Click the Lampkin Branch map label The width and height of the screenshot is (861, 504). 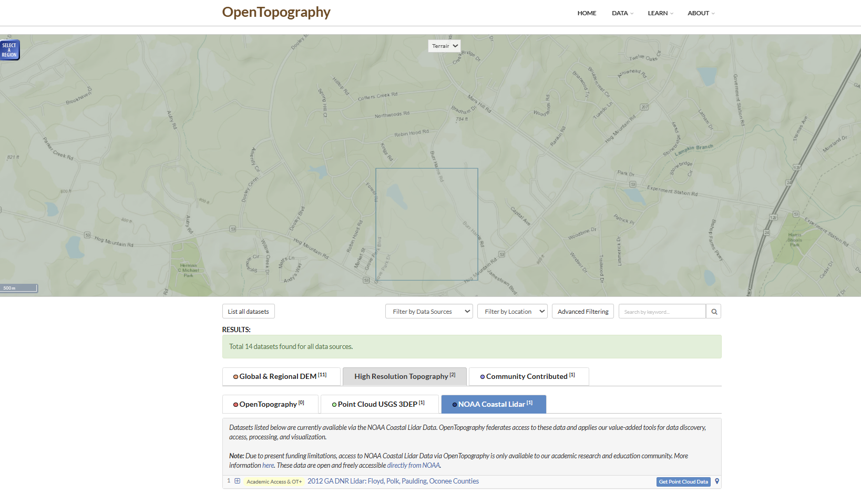(694, 149)
